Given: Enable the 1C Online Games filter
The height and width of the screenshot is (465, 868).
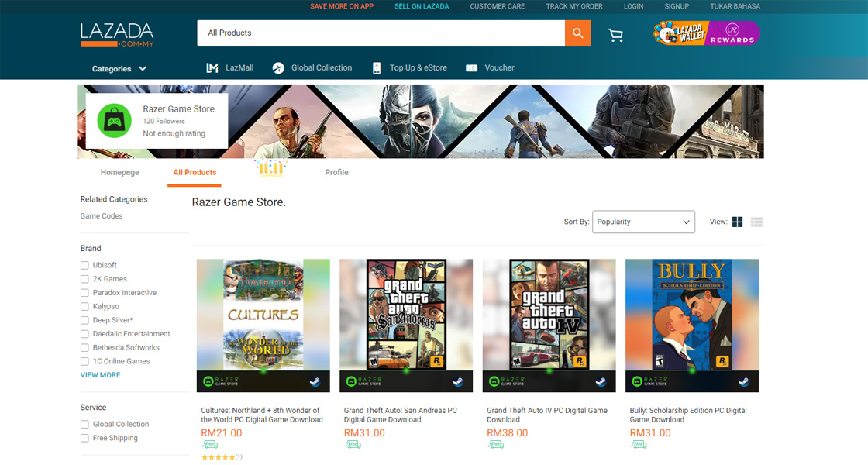Looking at the screenshot, I should pyautogui.click(x=84, y=362).
